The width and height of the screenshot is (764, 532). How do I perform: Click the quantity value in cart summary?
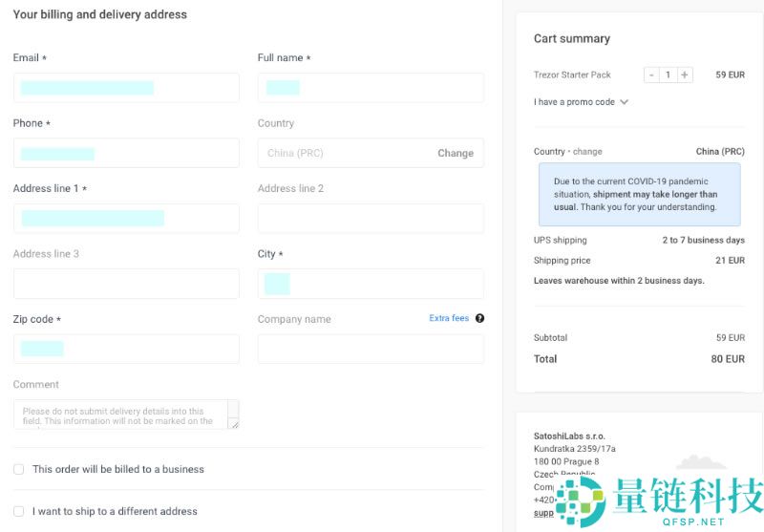668,74
